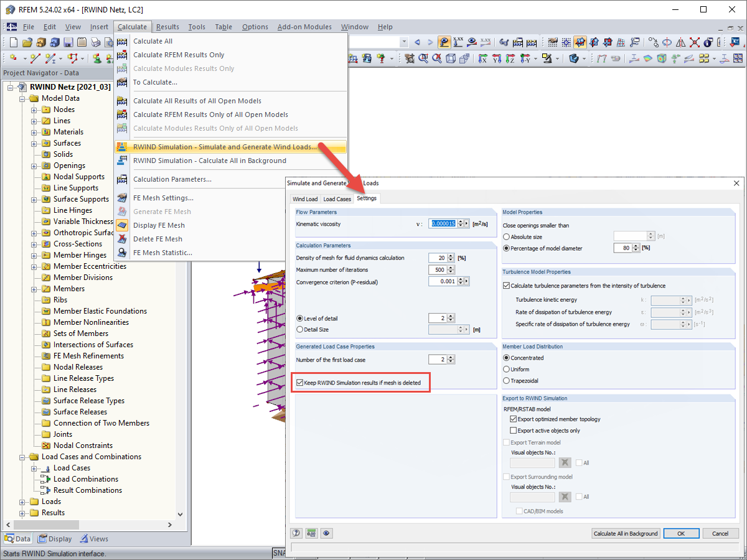
Task: Expand the Nodes tree item
Action: click(34, 110)
